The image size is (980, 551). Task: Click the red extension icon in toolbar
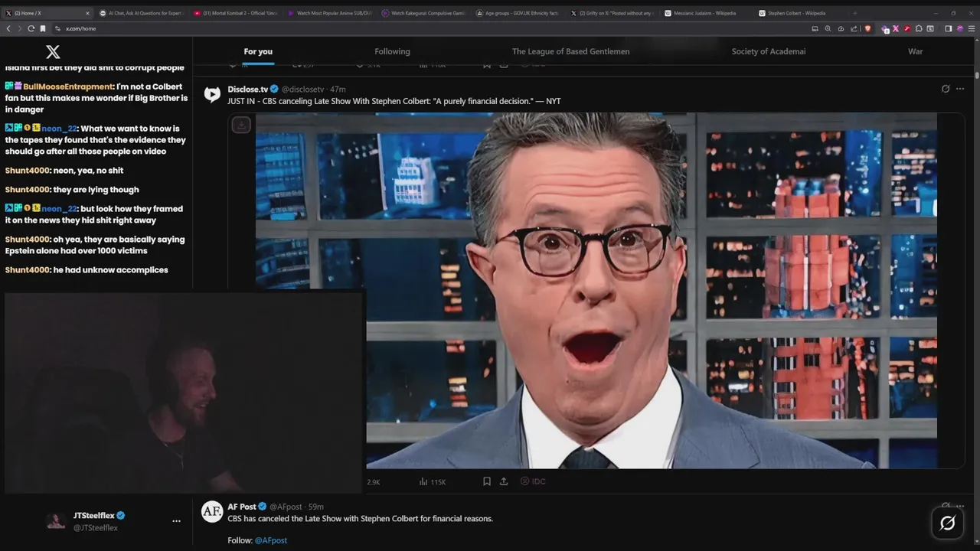click(907, 28)
